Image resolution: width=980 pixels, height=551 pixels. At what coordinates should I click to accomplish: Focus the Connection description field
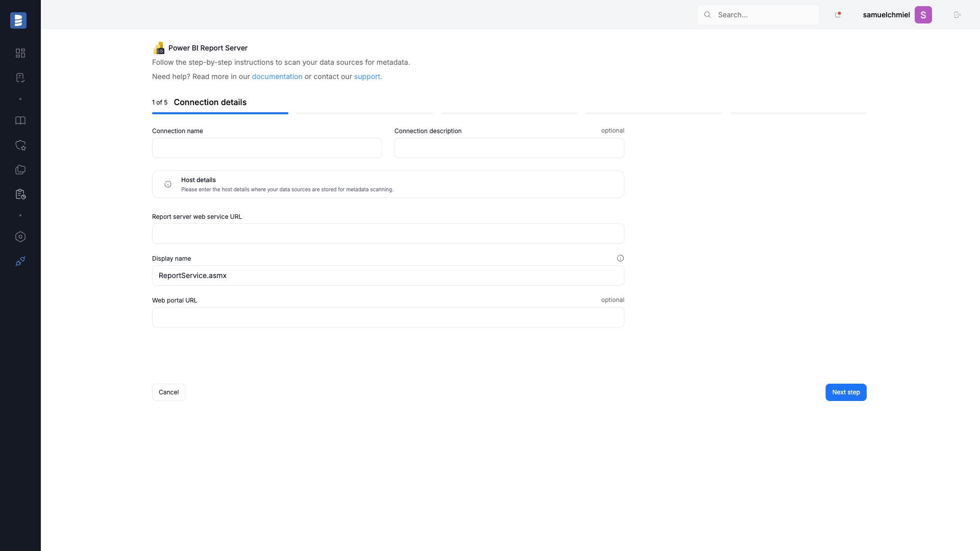point(509,148)
